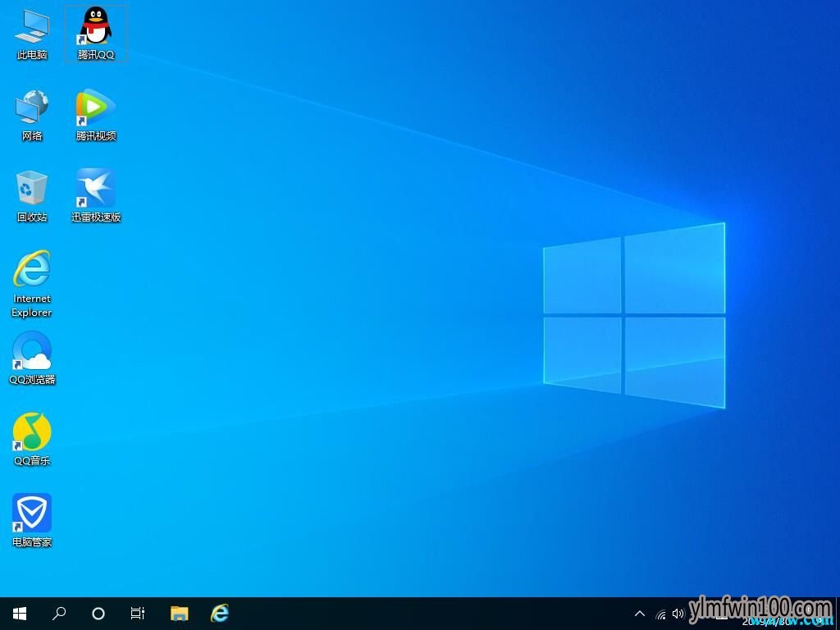
Task: Launch the 电脑管家 (PC Manager) shortcut
Action: 32,514
